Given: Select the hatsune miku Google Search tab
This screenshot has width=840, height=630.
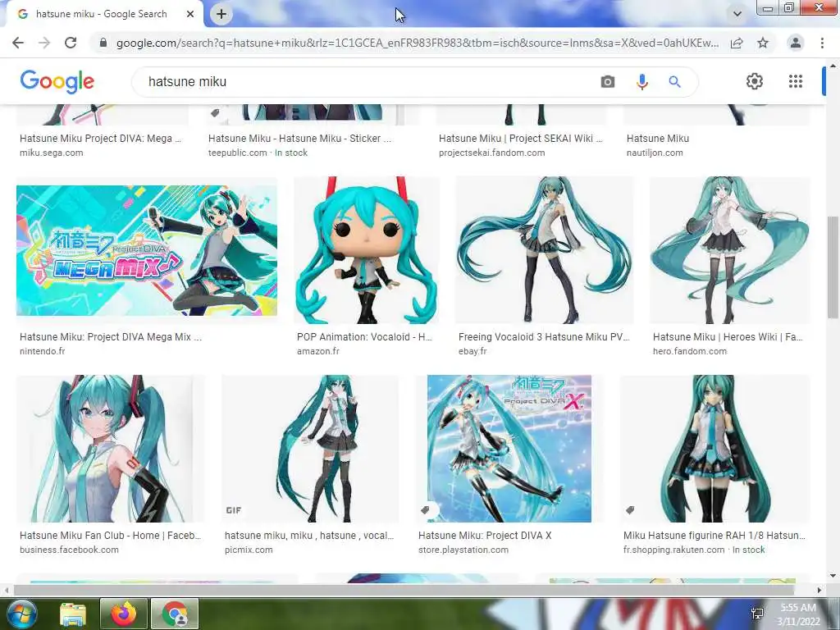Looking at the screenshot, I should pos(101,14).
